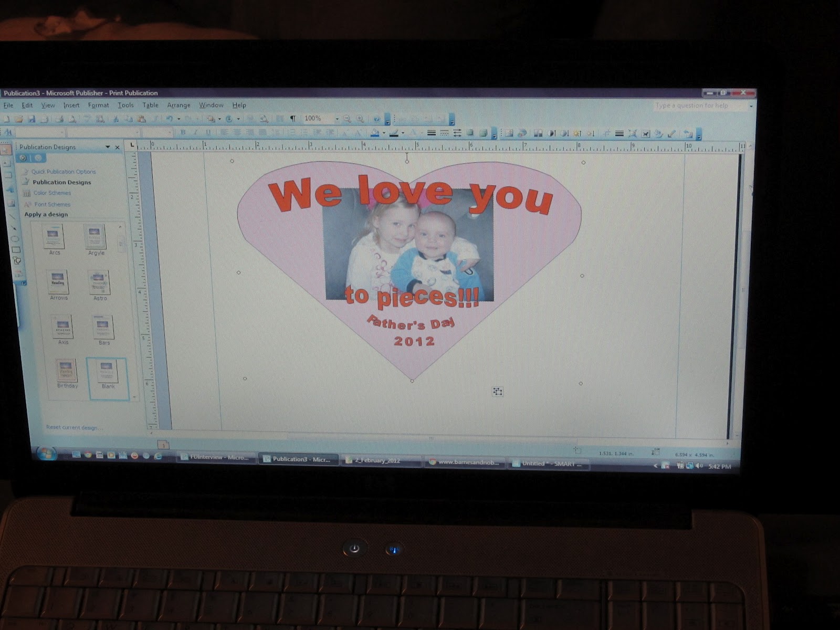The image size is (840, 630).
Task: Open the Format menu
Action: click(x=98, y=106)
